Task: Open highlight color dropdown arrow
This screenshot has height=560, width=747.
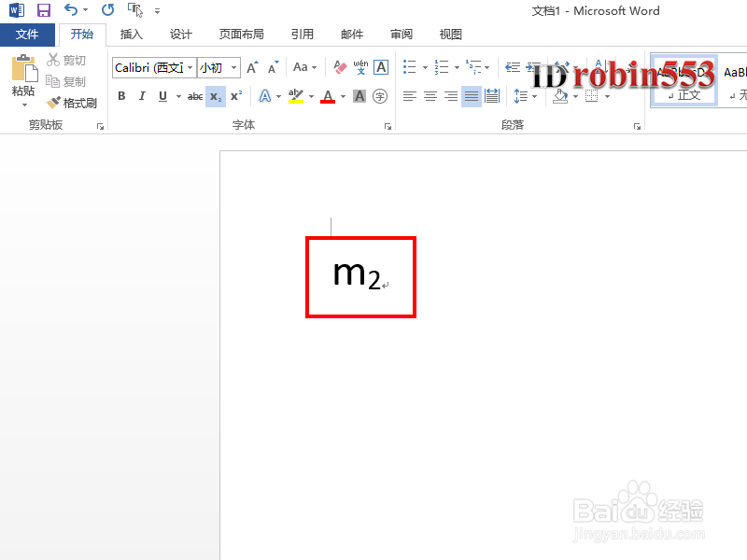Action: click(x=311, y=97)
